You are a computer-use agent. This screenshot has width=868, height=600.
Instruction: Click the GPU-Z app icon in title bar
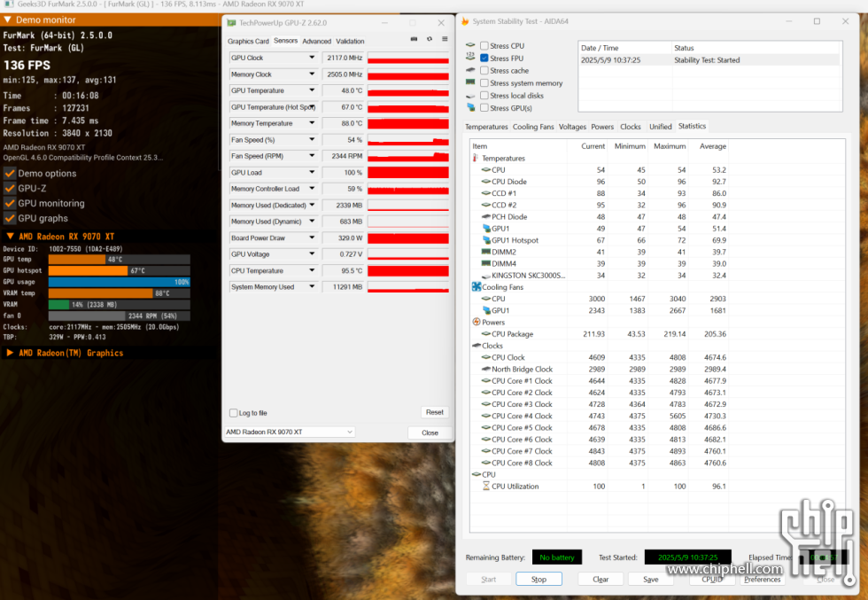coord(231,23)
